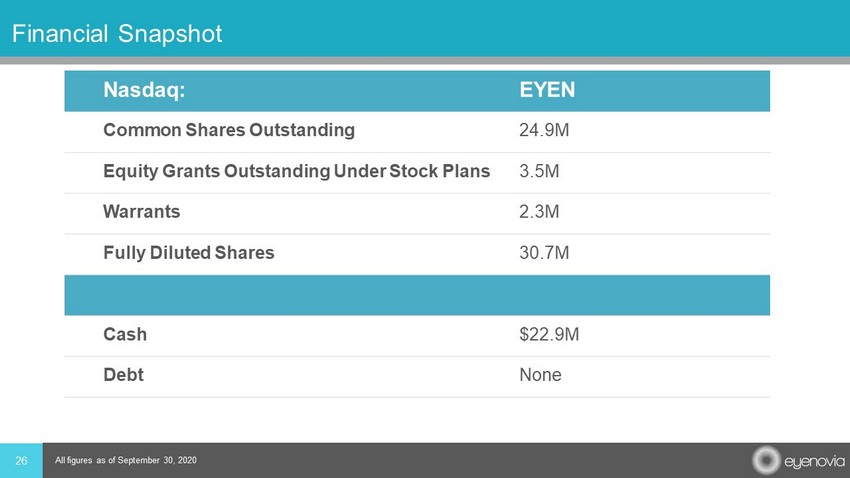
Task: Select the Warrants row label
Action: 142,212
